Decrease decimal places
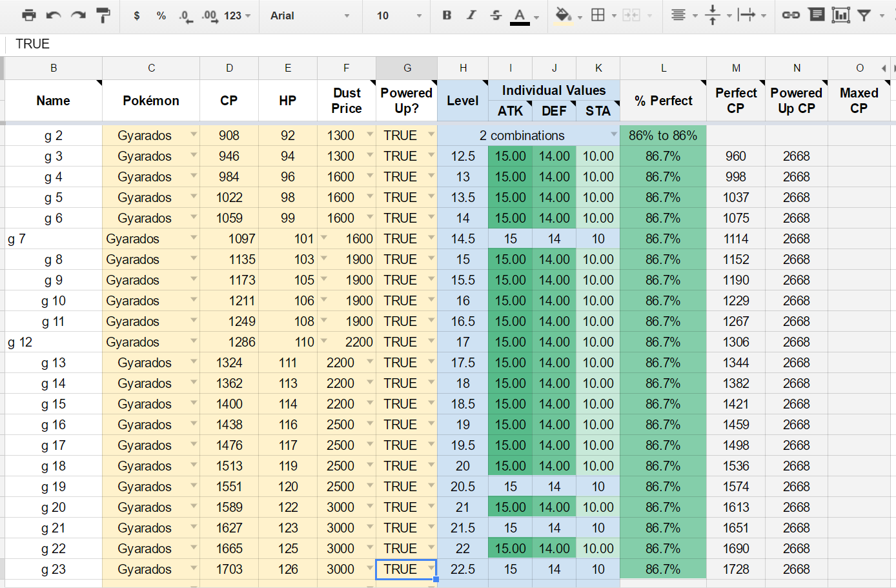 pos(186,16)
